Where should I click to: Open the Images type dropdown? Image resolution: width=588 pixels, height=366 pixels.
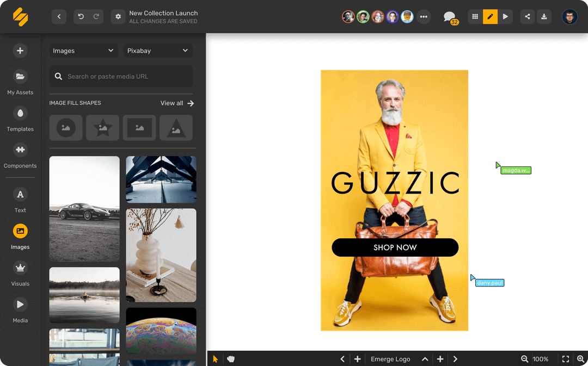[83, 51]
